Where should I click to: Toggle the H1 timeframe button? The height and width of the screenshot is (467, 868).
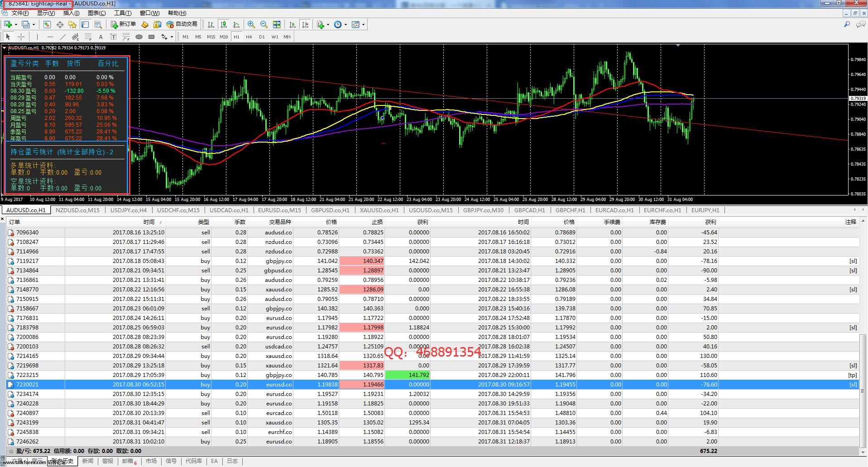(x=236, y=37)
